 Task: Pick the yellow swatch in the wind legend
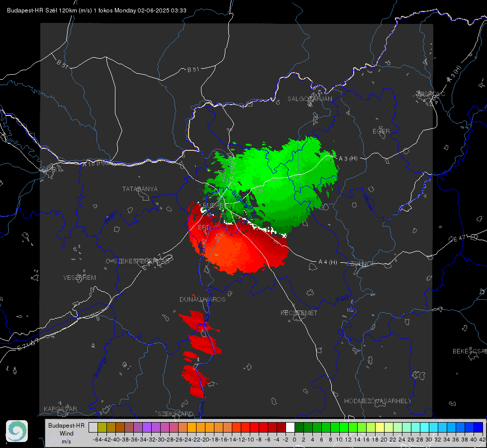pos(380,427)
